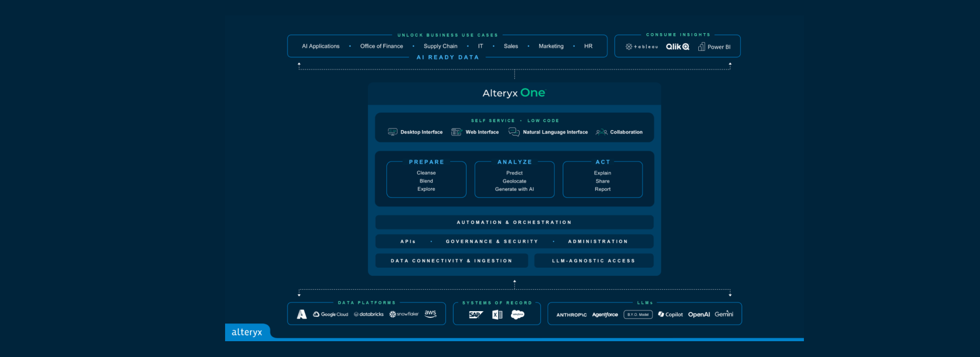980x357 pixels.
Task: Click the UNLOCK BUSINESS USE CASES heading
Action: [448, 35]
